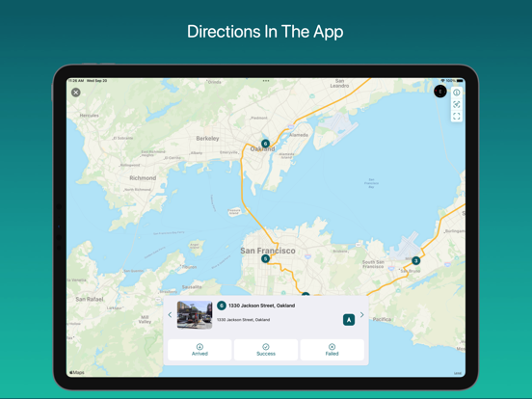Tap the Pacifica label on the map

pos(382,319)
